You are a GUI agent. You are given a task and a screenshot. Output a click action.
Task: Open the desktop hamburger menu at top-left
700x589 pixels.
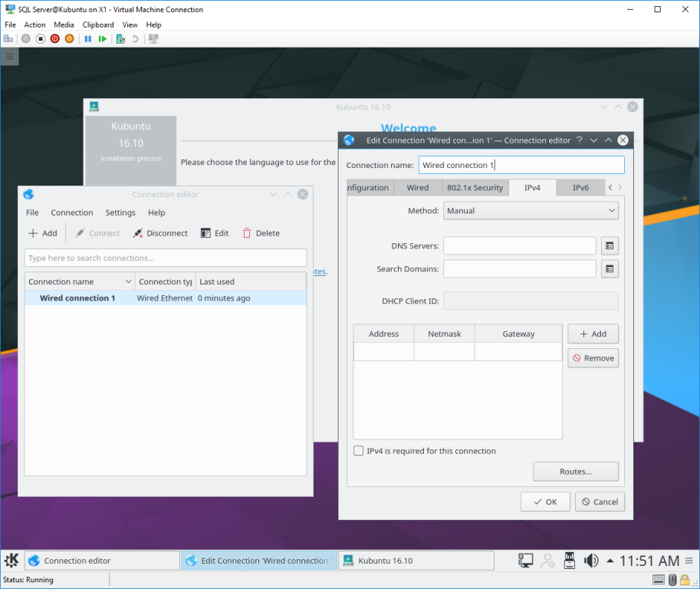pos(9,56)
